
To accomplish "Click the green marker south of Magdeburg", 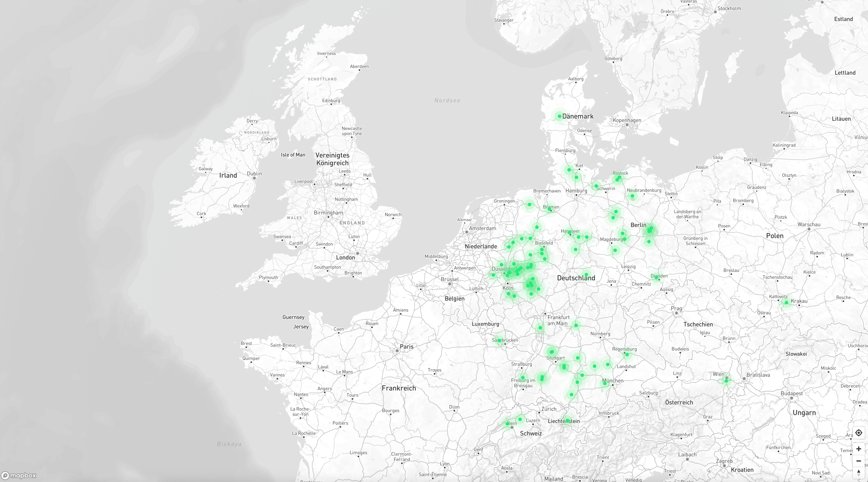I will point(615,250).
